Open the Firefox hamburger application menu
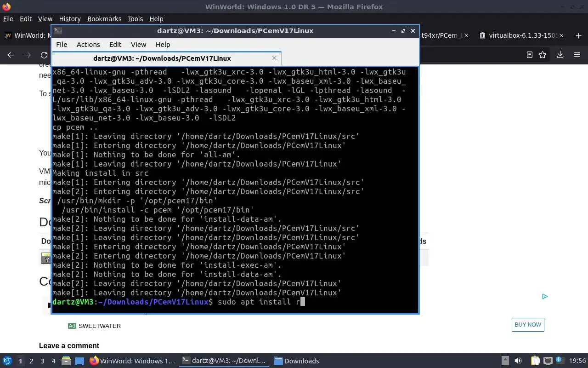 577,55
